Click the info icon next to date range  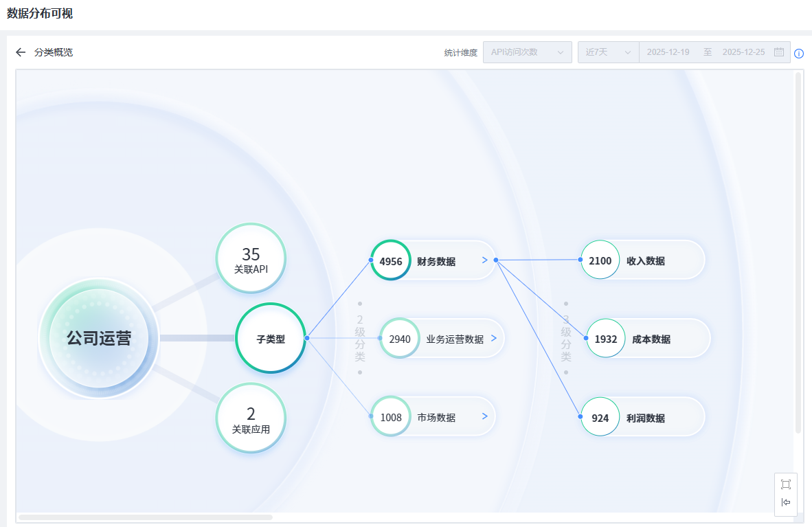(799, 54)
